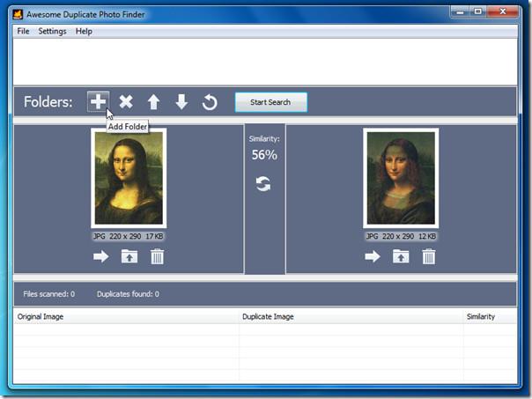
Task: Open the Settings menu
Action: coord(52,31)
